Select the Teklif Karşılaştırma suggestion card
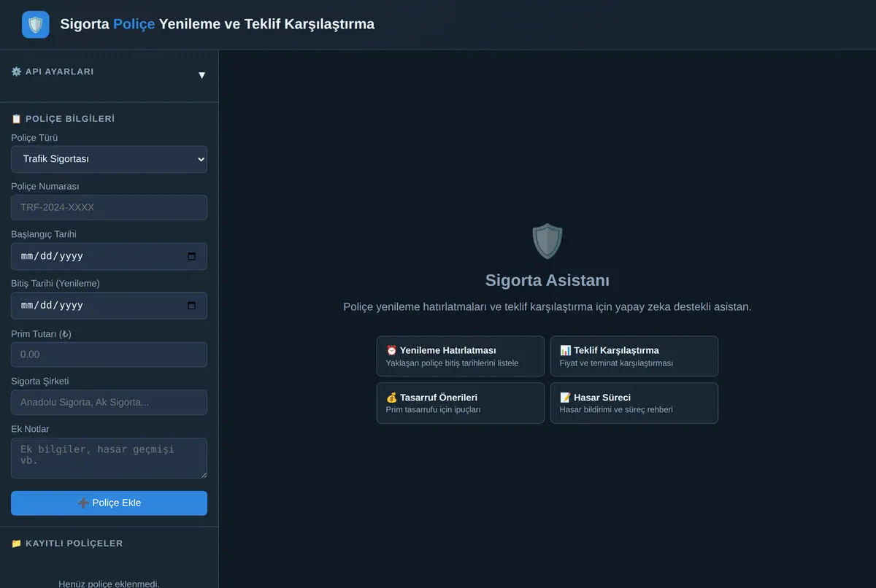 pos(634,356)
